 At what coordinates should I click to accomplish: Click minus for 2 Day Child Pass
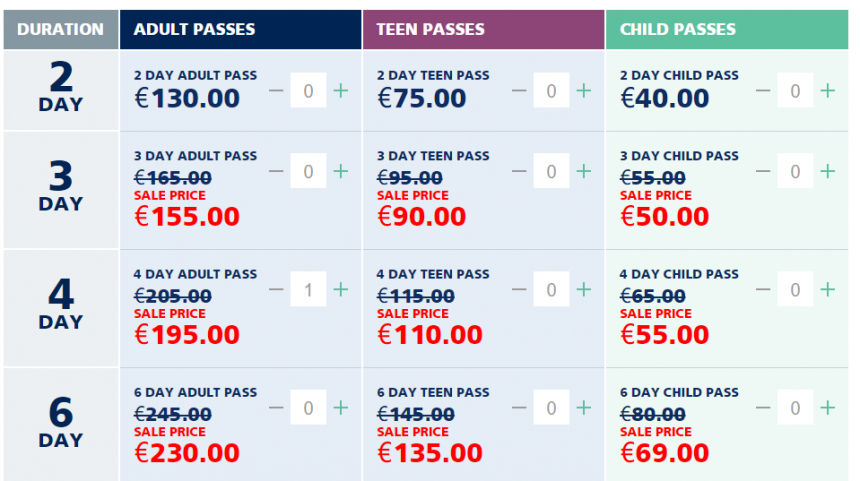click(x=763, y=90)
